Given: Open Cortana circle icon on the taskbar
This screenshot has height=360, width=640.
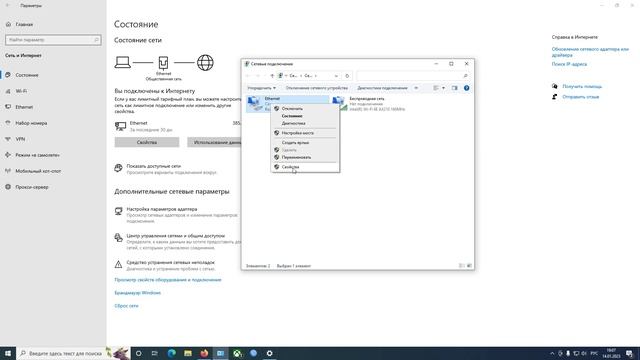Looking at the screenshot, I should (138, 353).
